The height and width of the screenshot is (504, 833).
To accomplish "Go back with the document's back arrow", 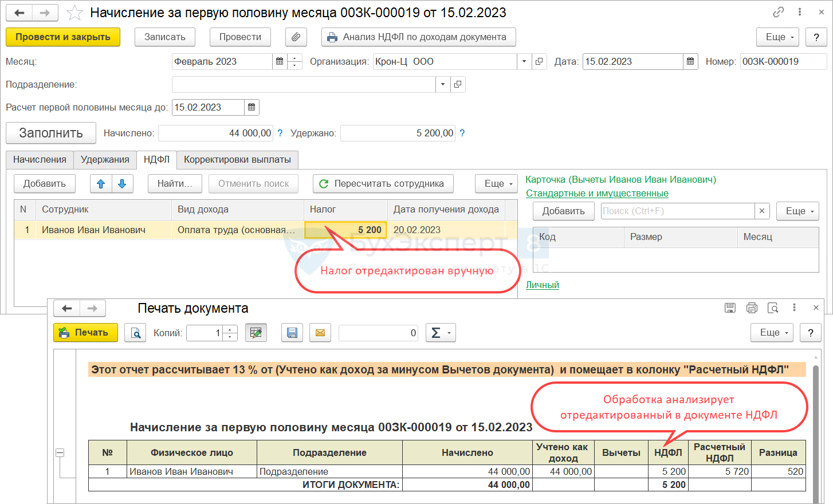I will (19, 13).
